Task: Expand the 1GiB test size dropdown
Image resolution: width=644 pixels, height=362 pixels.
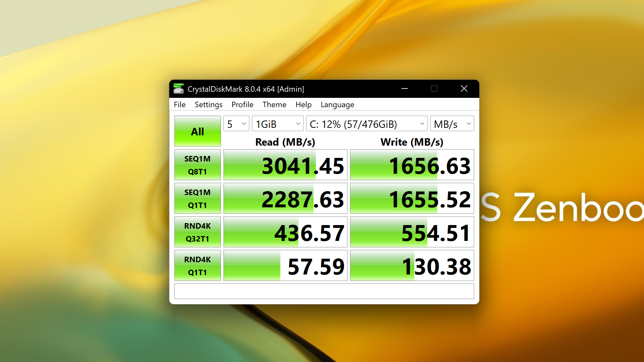Action: [x=278, y=124]
